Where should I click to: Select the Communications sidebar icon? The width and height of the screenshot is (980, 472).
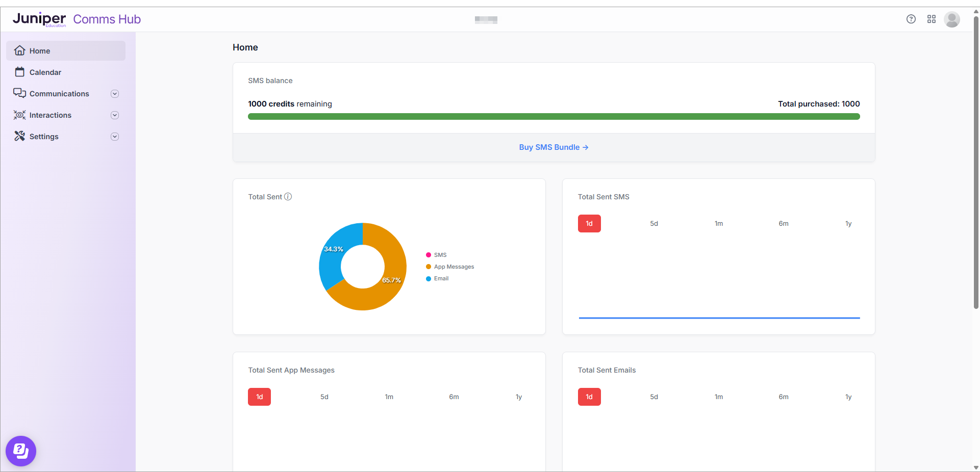coord(19,93)
